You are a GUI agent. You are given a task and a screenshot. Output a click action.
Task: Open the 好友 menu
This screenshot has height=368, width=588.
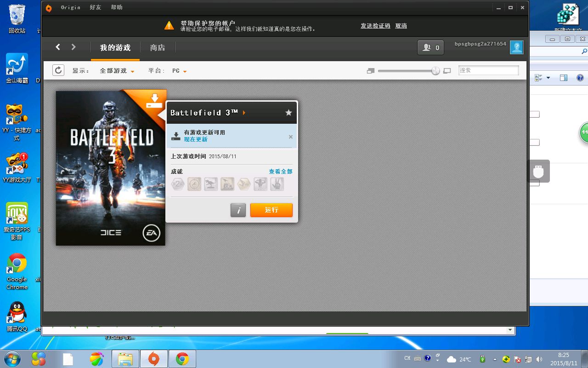pyautogui.click(x=95, y=8)
